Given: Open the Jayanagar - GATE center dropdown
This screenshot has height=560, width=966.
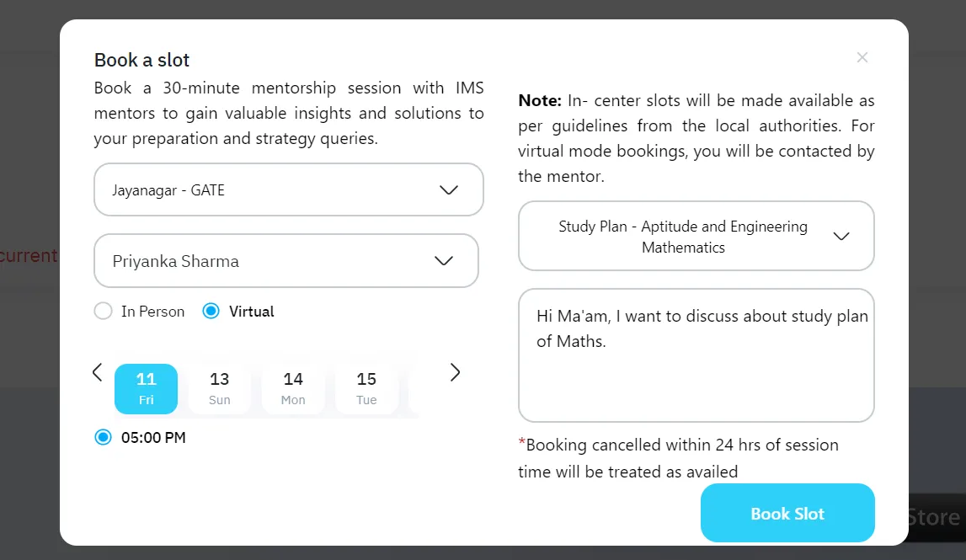Looking at the screenshot, I should click(288, 189).
